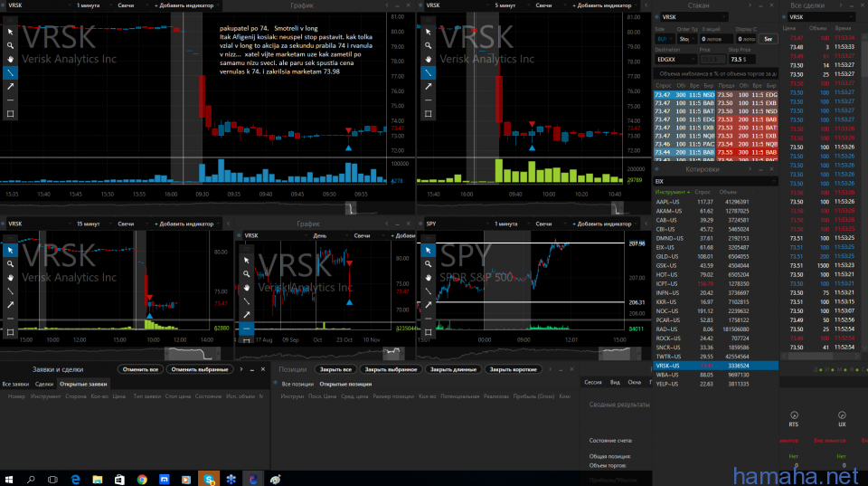Click the Send order button in Стакан
The image size is (868, 486).
[x=769, y=39]
